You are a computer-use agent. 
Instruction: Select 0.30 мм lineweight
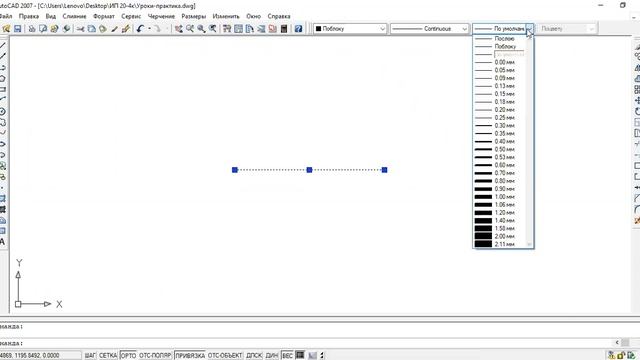click(500, 126)
